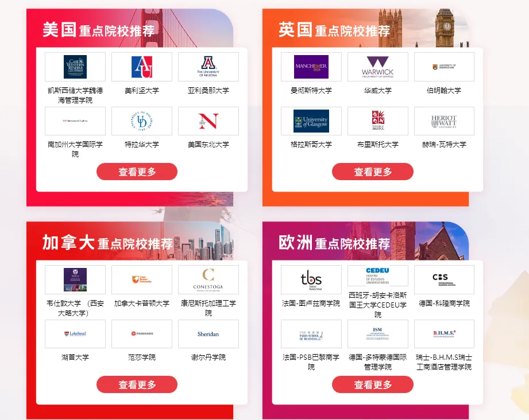Open the CEDEU school logo
Image resolution: width=529 pixels, height=420 pixels.
click(377, 275)
